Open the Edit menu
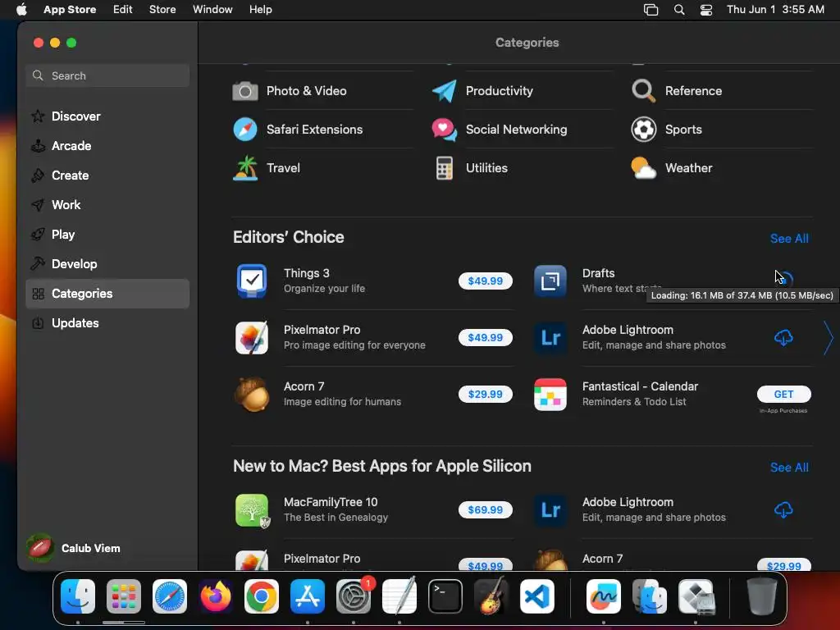The height and width of the screenshot is (630, 840). (x=123, y=10)
